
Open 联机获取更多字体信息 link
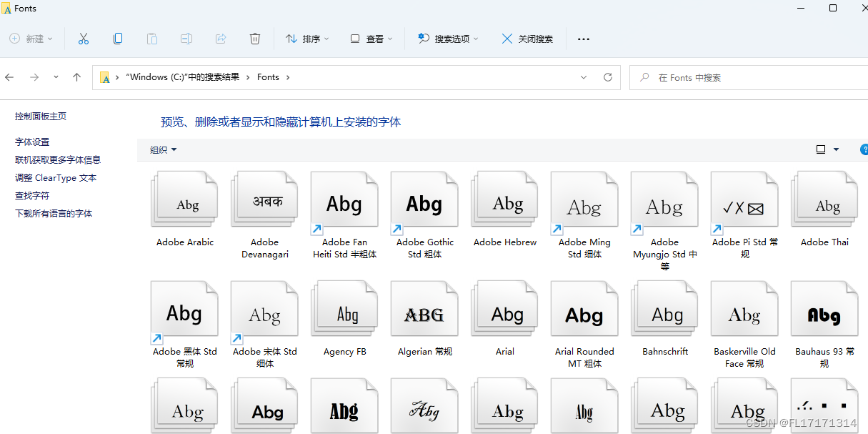[58, 160]
